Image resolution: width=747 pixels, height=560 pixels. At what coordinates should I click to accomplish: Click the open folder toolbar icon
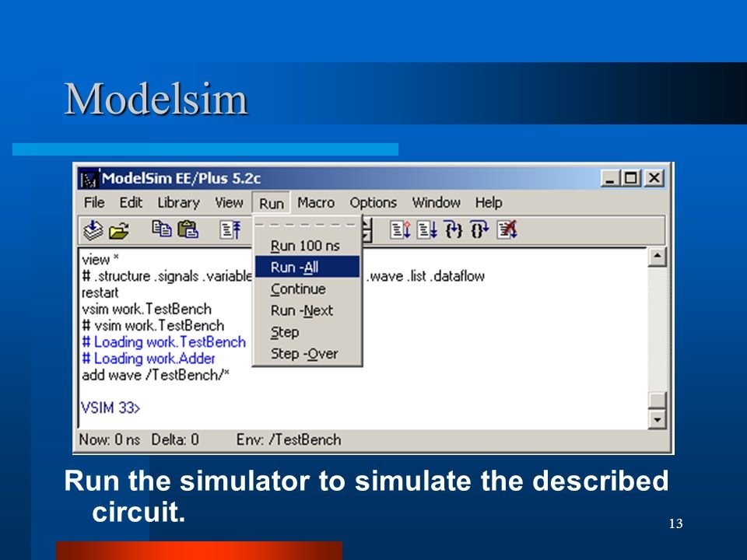tap(119, 231)
